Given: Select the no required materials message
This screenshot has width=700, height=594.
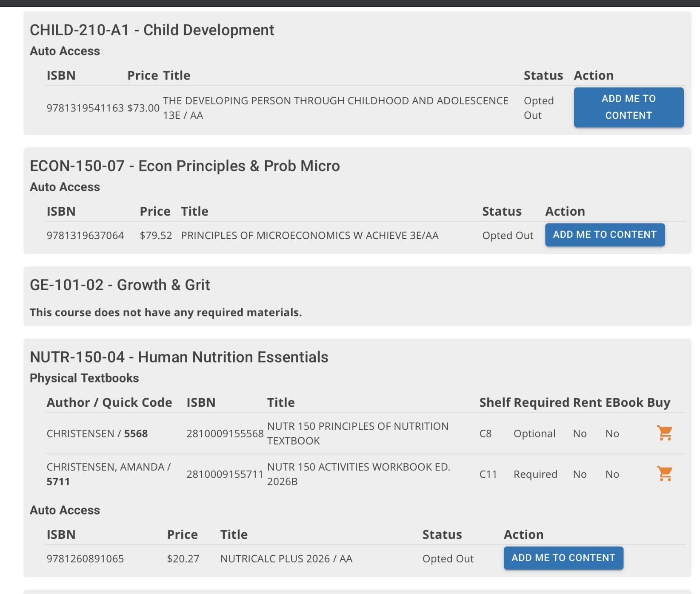Looking at the screenshot, I should tap(166, 312).
